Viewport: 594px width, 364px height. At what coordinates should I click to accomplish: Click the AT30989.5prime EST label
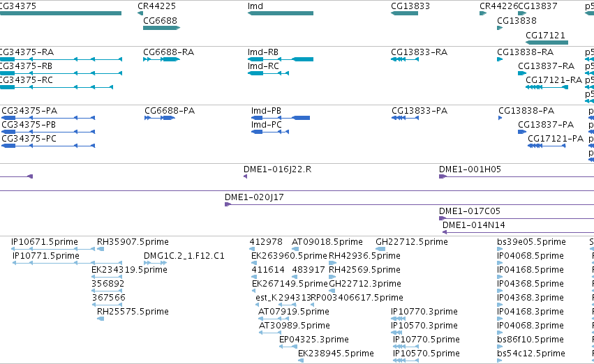point(295,326)
